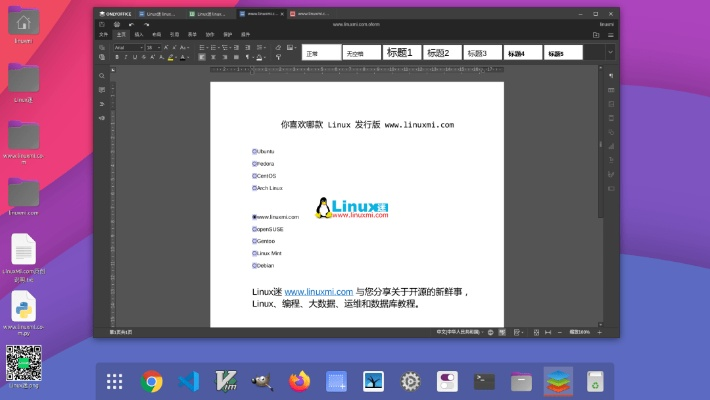
Task: Click zoom in plus button
Action: click(600, 333)
